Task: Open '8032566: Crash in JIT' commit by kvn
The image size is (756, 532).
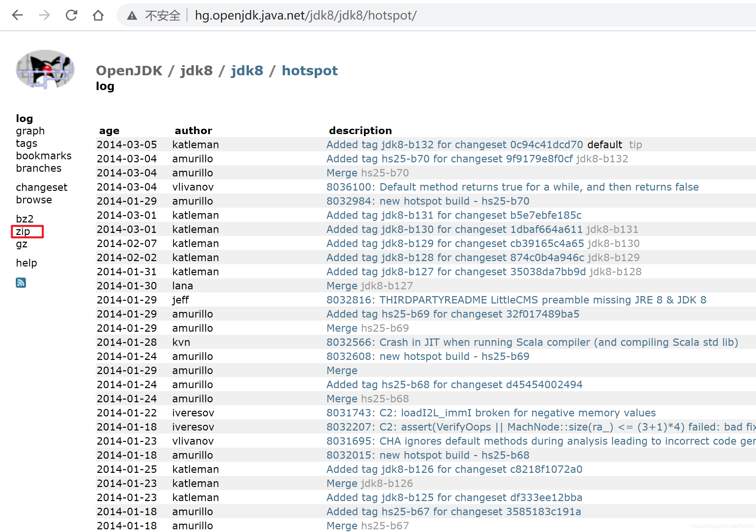Action: [x=532, y=342]
